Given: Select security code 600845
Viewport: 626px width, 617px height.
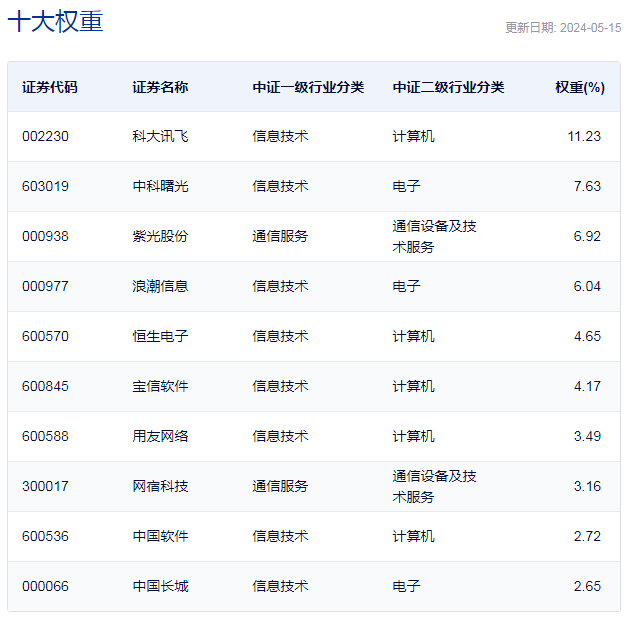Looking at the screenshot, I should 45,386.
